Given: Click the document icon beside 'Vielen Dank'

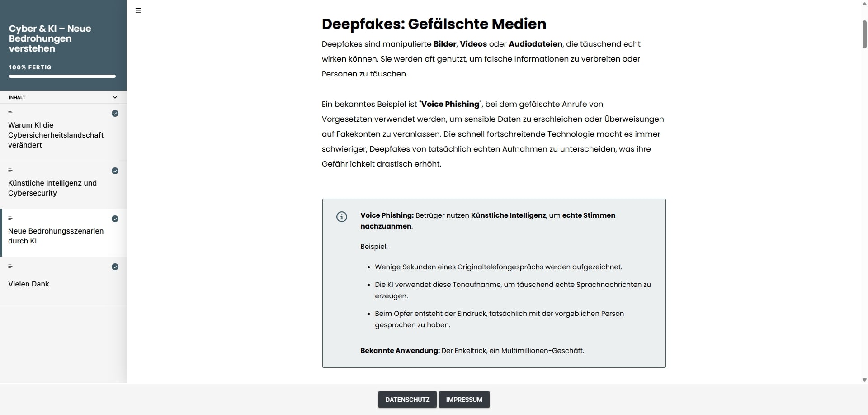Looking at the screenshot, I should pos(10,266).
